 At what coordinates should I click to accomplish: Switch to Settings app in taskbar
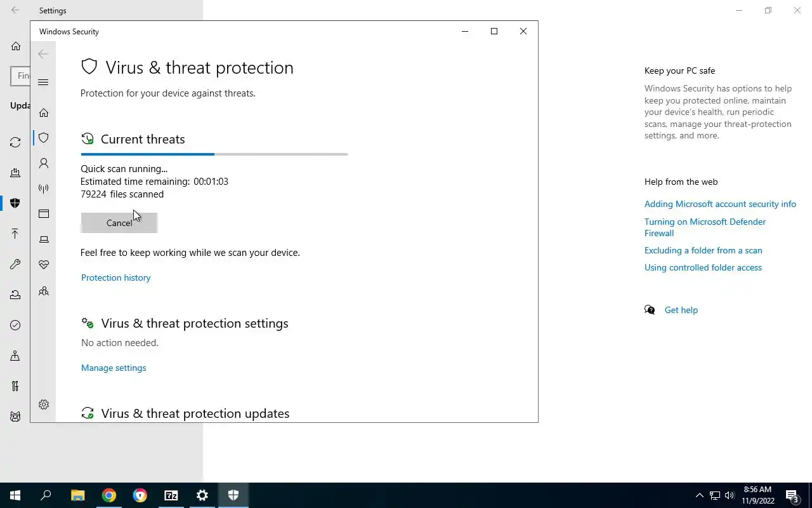[x=202, y=495]
